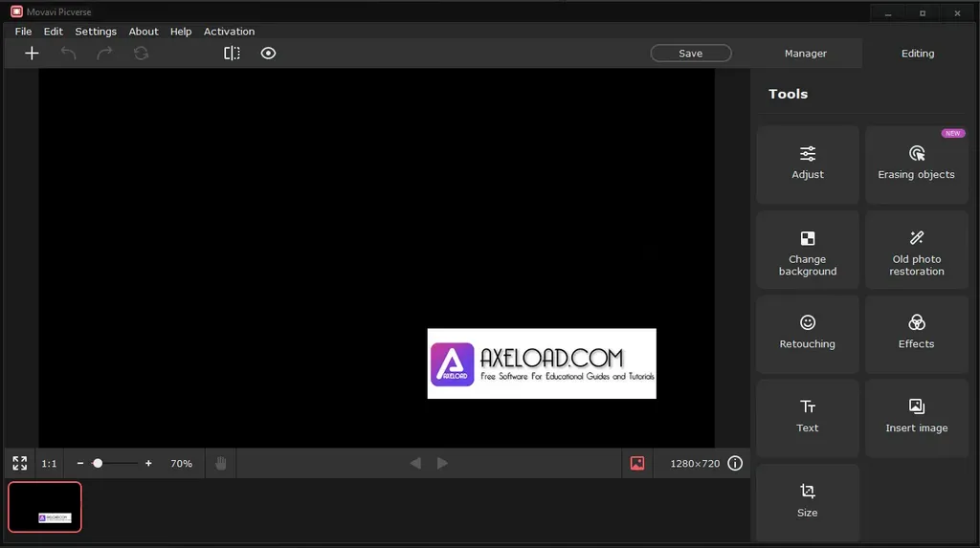This screenshot has width=980, height=548.
Task: Open the Insert image tool
Action: 916,418
